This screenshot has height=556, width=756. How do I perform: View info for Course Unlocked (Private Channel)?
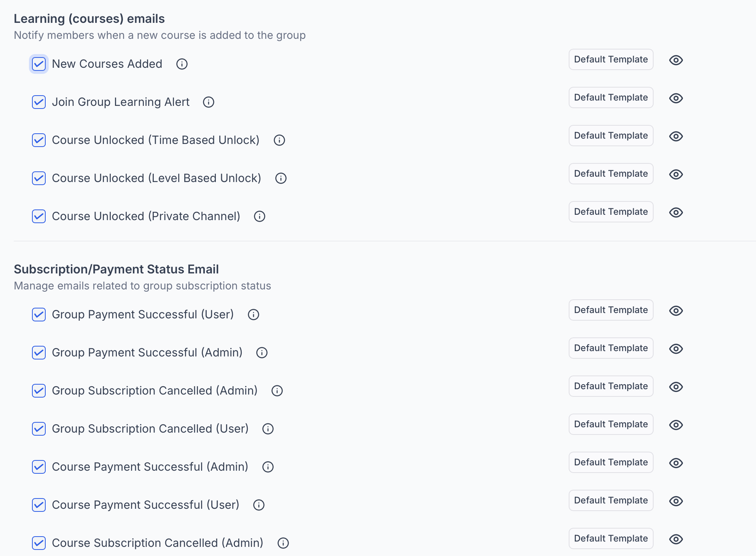coord(260,216)
